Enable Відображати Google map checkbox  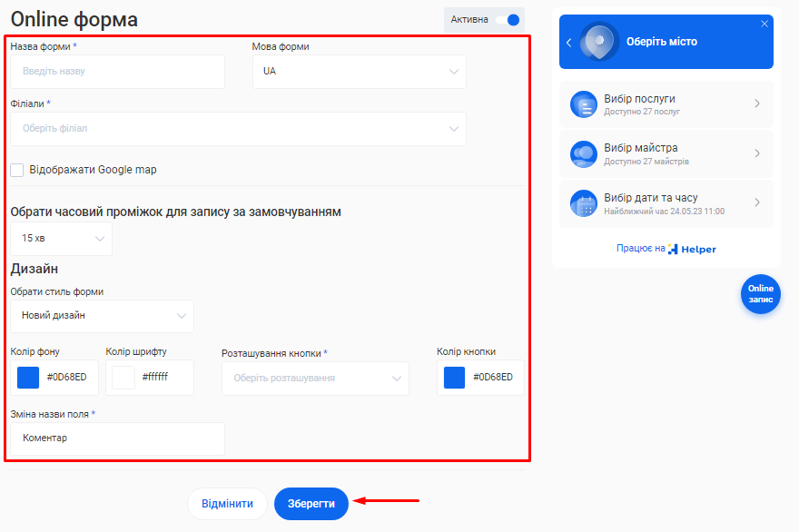click(17, 170)
